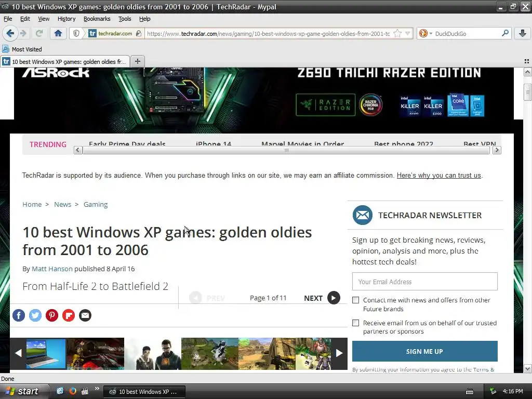The height and width of the screenshot is (399, 532).
Task: Click the Gaming breadcrumb link
Action: tap(96, 204)
